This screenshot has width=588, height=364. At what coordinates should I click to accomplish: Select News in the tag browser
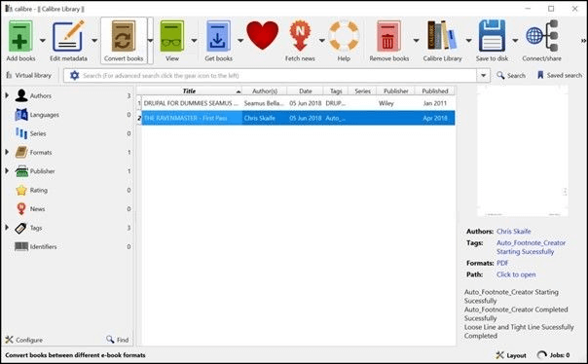point(37,209)
